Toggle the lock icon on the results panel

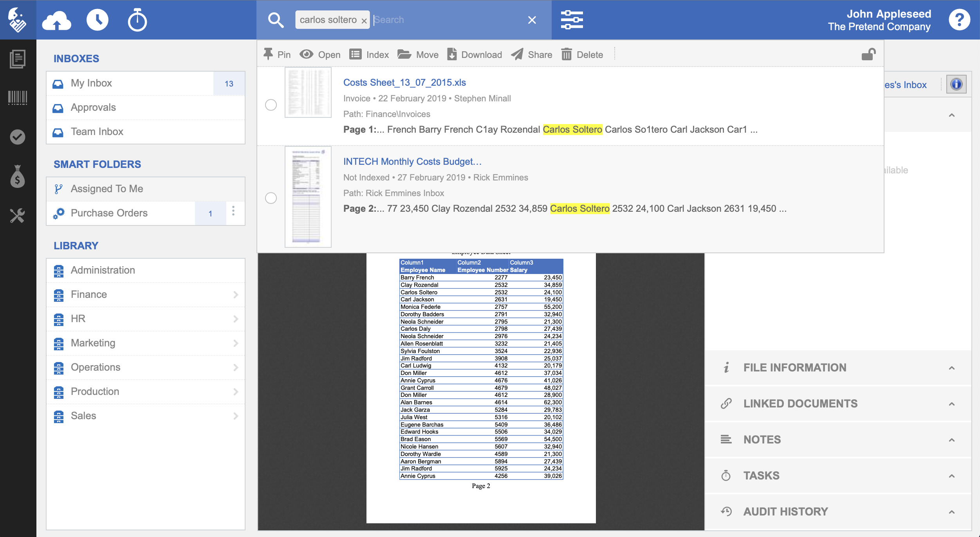868,54
